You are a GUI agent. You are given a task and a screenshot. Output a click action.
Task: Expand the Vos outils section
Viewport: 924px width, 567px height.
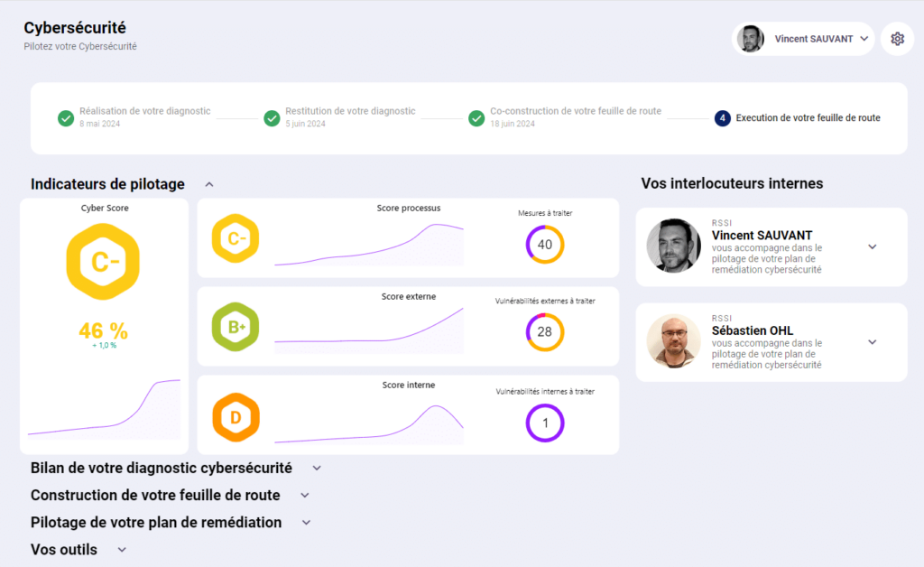[123, 549]
